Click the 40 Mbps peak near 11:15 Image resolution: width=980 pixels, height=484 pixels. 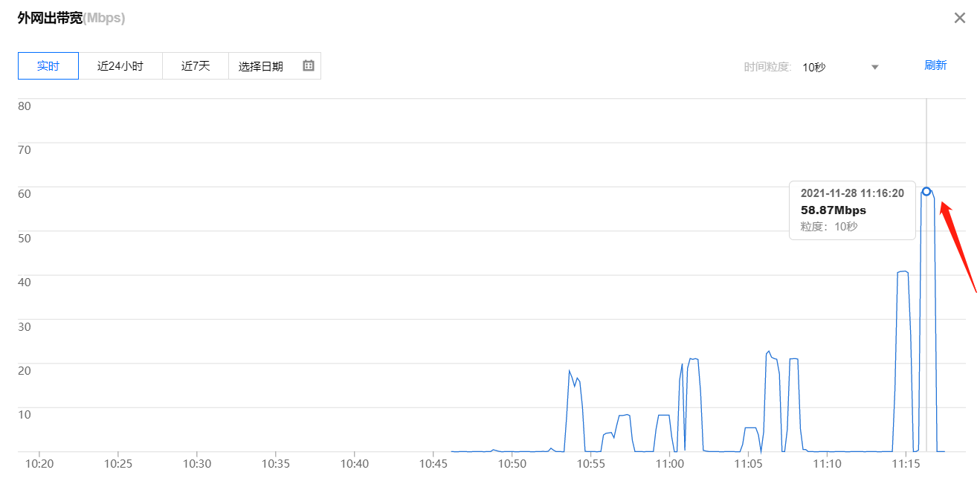tap(903, 271)
